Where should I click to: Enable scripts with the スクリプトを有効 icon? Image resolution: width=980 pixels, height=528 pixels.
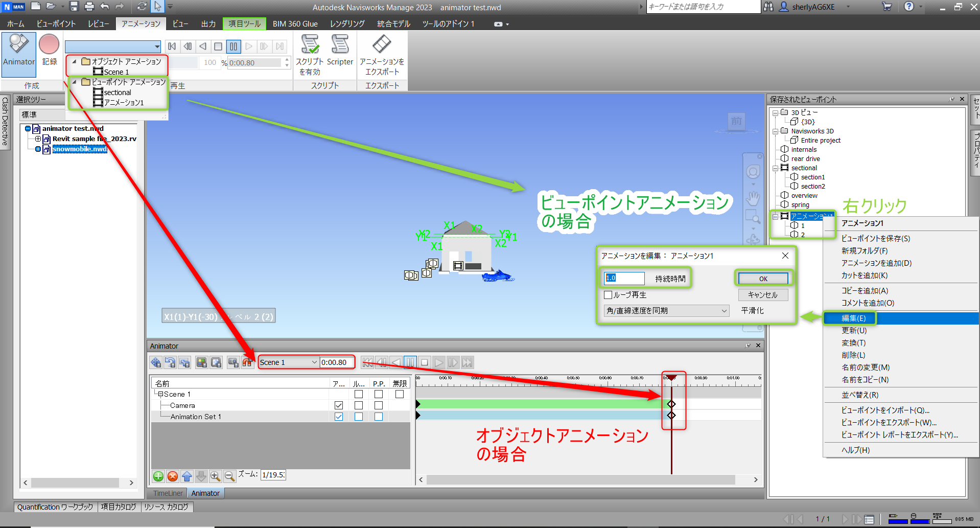(x=310, y=55)
